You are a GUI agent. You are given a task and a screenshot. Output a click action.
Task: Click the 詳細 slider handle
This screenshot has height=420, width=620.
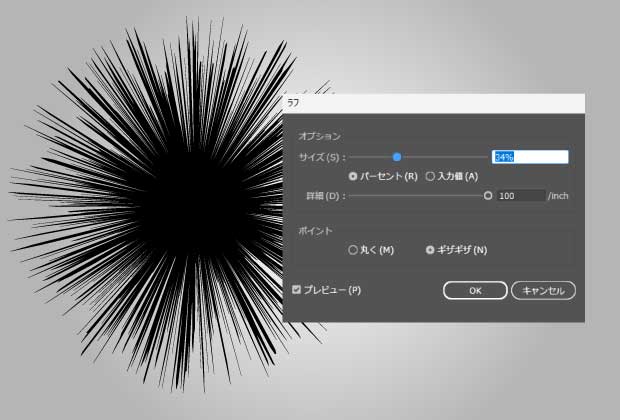tap(488, 196)
